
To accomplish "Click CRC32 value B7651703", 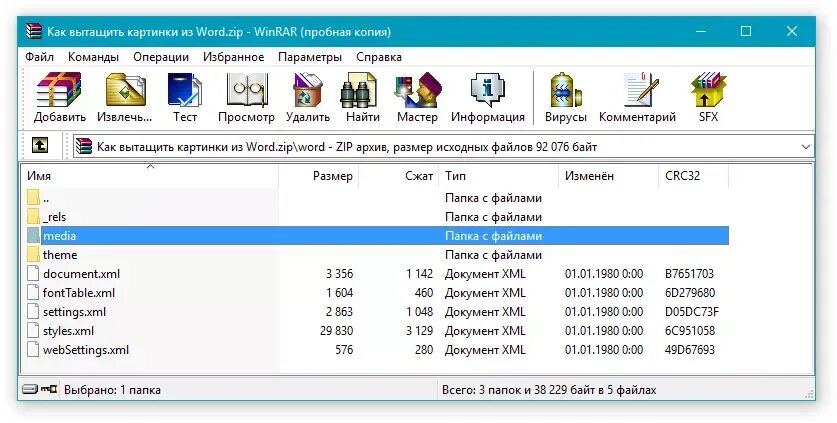I will click(689, 274).
